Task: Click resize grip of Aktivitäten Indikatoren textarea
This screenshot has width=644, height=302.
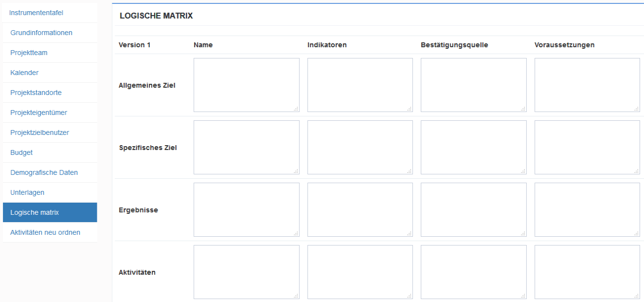Action: click(410, 296)
